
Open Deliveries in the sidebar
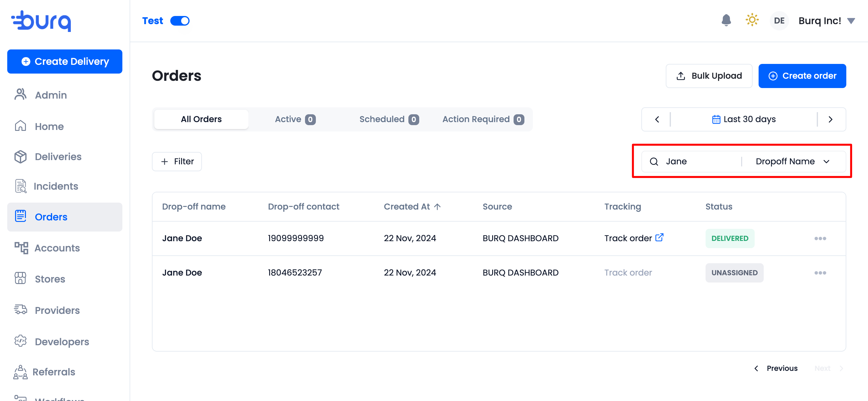click(58, 157)
